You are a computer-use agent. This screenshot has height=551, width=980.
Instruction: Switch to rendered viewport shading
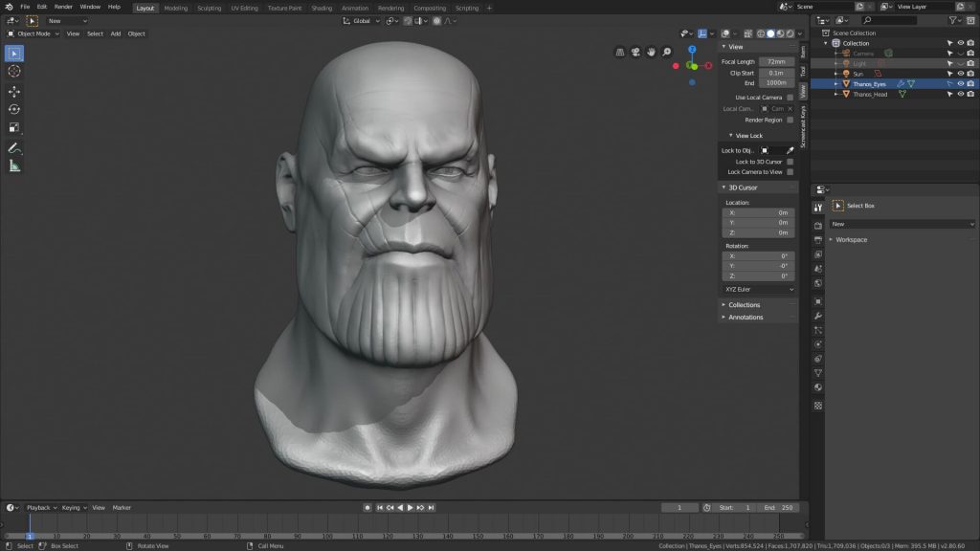pos(791,33)
